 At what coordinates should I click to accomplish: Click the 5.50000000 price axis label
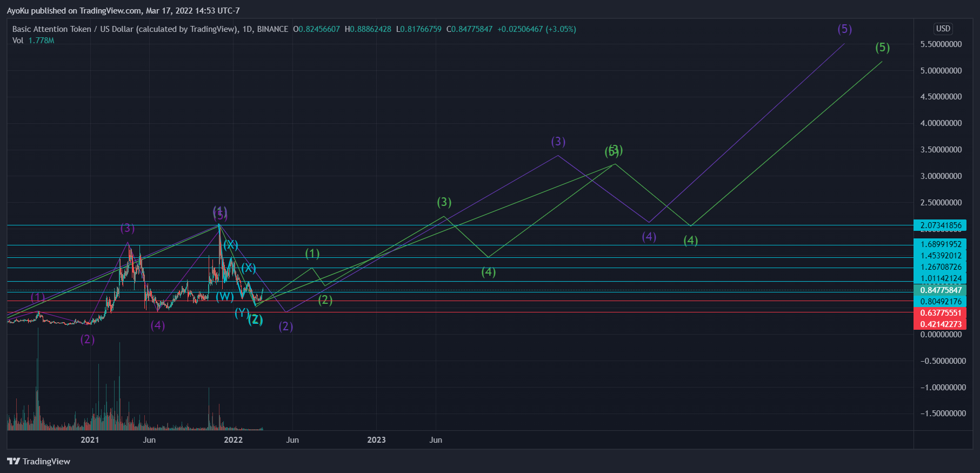point(941,44)
